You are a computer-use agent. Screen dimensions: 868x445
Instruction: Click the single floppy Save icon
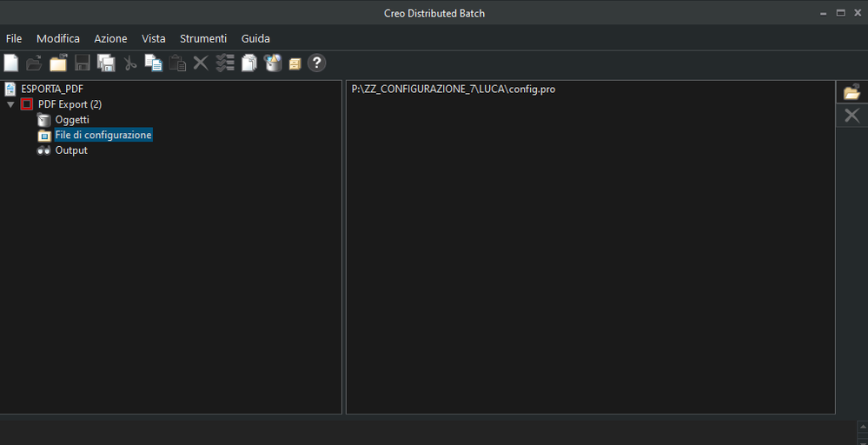click(x=83, y=63)
